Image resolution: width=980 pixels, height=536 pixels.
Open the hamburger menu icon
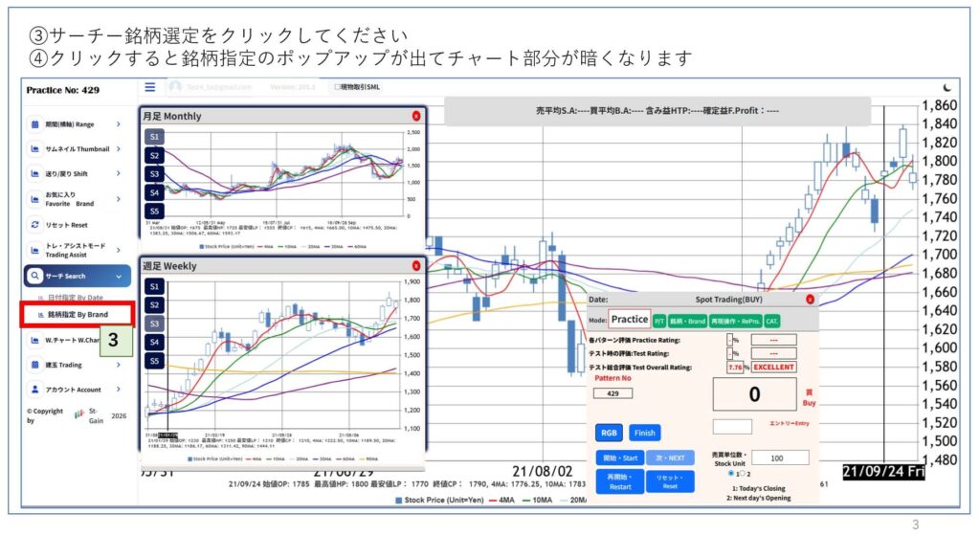pos(150,86)
